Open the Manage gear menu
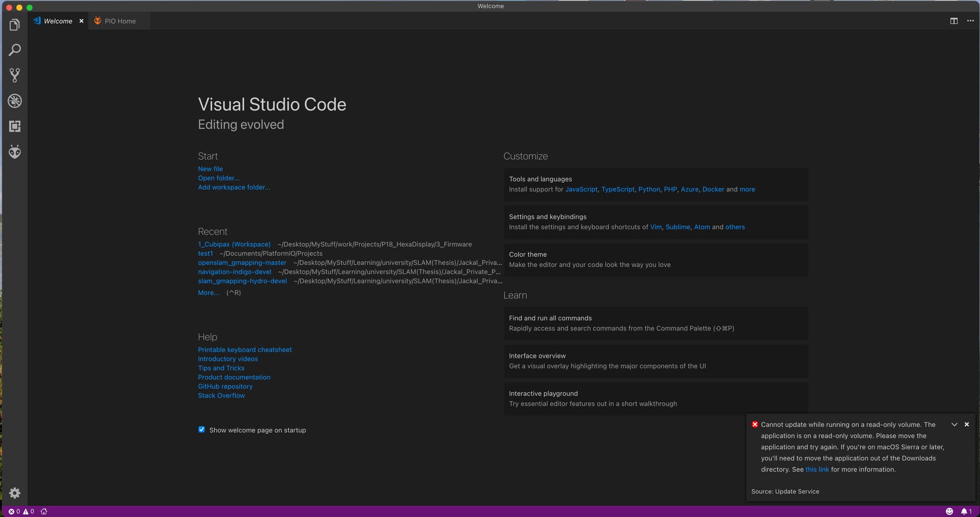The height and width of the screenshot is (517, 980). 14,493
